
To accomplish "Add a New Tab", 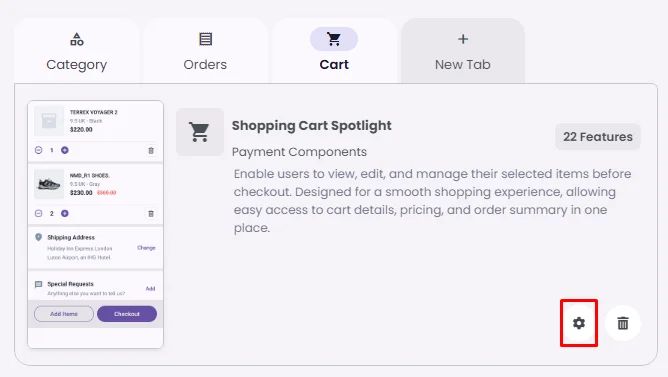I will [x=463, y=51].
